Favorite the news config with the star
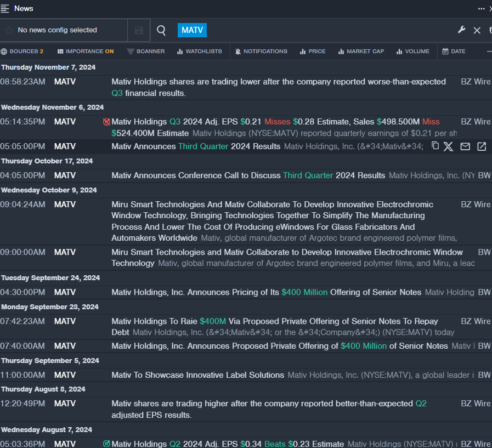The width and height of the screenshot is (492, 448). [9, 30]
